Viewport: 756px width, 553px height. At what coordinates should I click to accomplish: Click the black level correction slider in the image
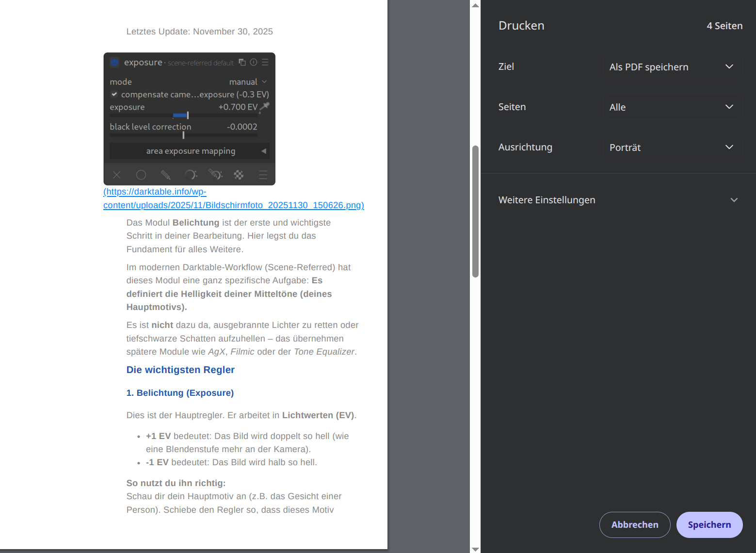point(183,135)
